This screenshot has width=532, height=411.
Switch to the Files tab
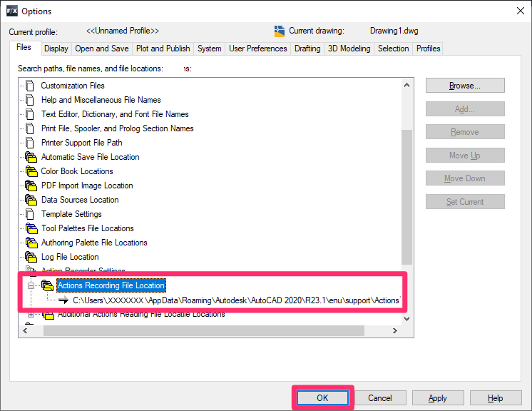[24, 47]
